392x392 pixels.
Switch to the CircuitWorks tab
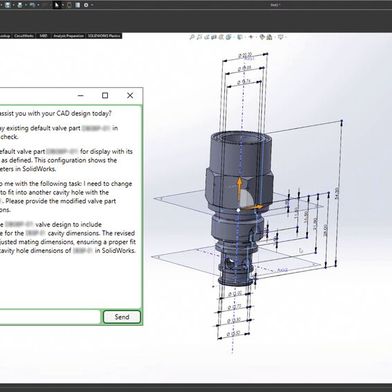tap(24, 36)
